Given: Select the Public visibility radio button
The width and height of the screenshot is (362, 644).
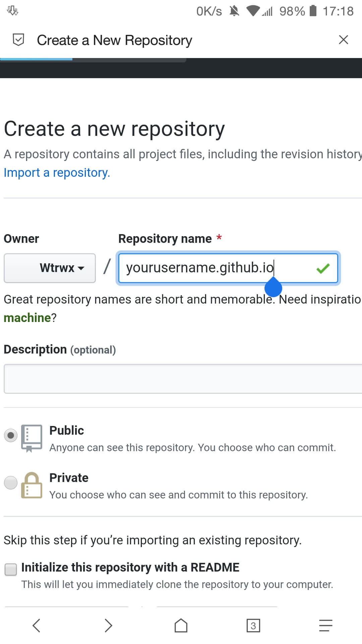Looking at the screenshot, I should click(x=11, y=435).
